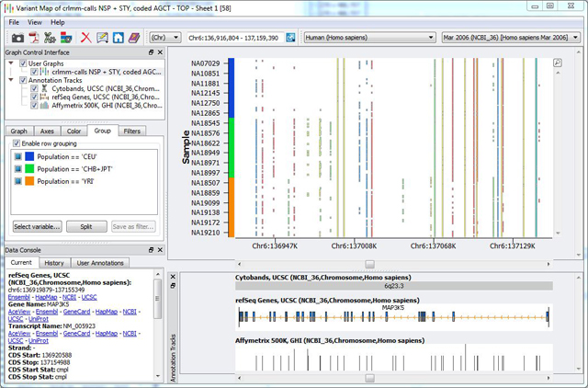Open the User Annotations tab
588x388 pixels.
point(100,263)
